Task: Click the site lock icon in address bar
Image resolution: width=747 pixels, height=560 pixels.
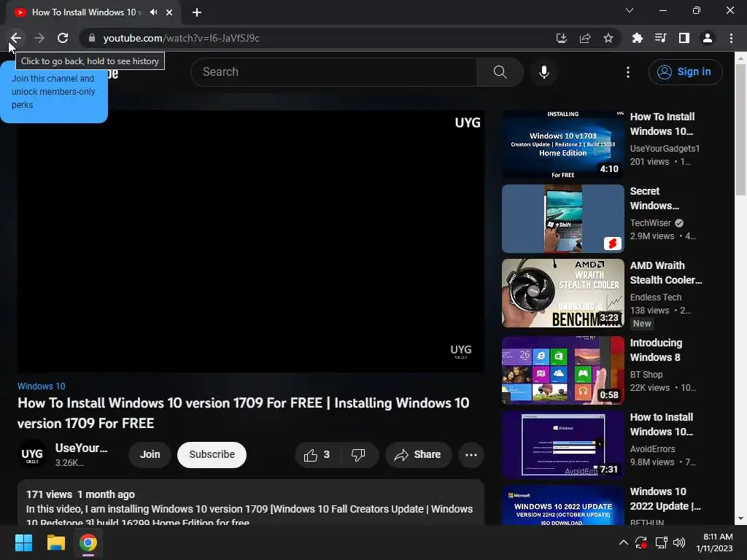Action: click(92, 38)
